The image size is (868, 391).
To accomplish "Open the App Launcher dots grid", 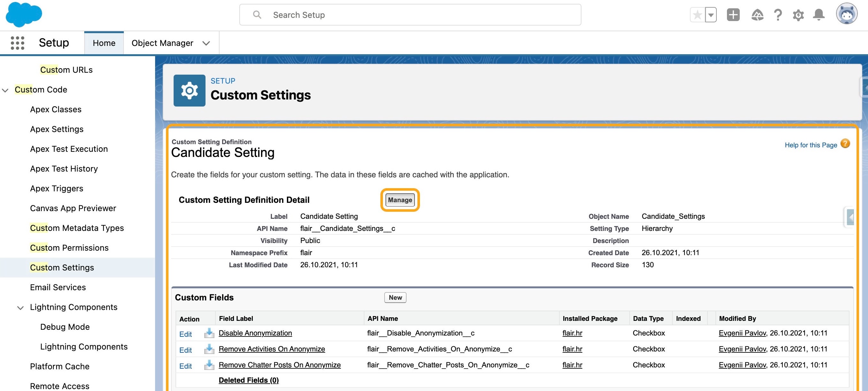I will tap(18, 43).
